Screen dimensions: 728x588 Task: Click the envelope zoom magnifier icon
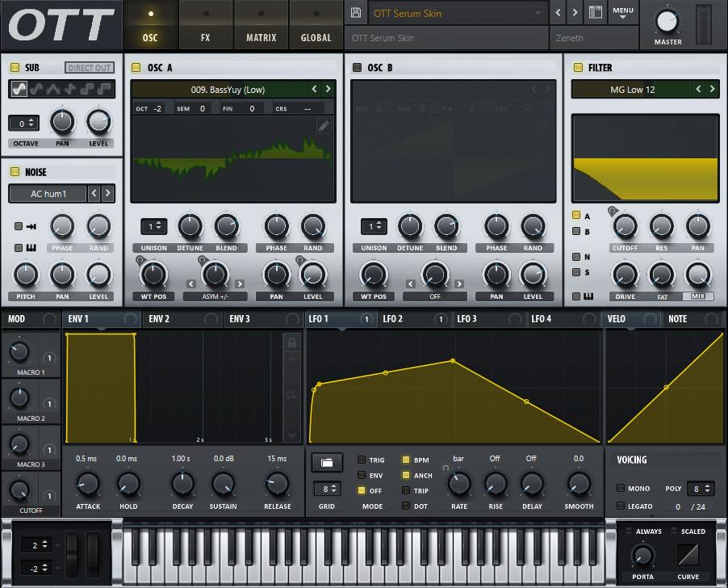coord(291,395)
